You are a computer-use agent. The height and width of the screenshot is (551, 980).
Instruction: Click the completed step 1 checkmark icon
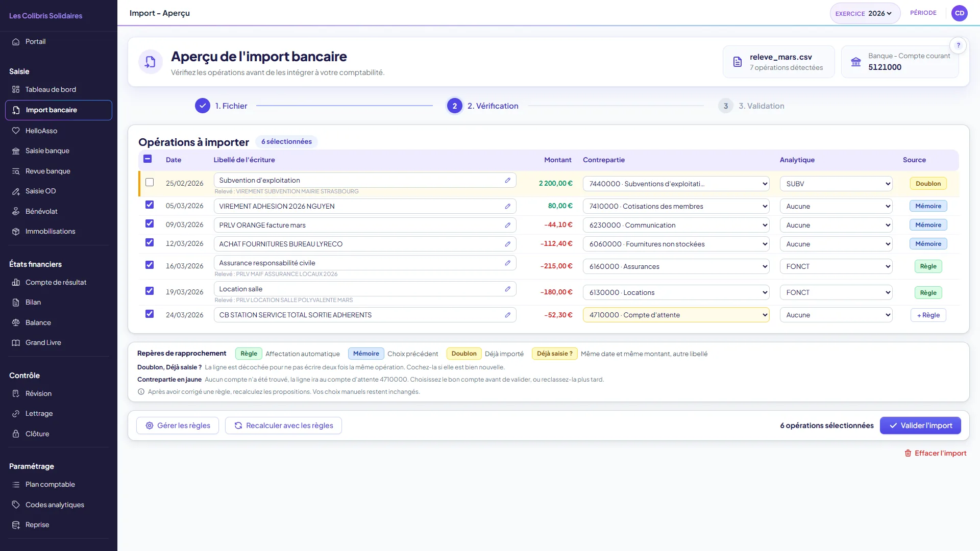(203, 106)
